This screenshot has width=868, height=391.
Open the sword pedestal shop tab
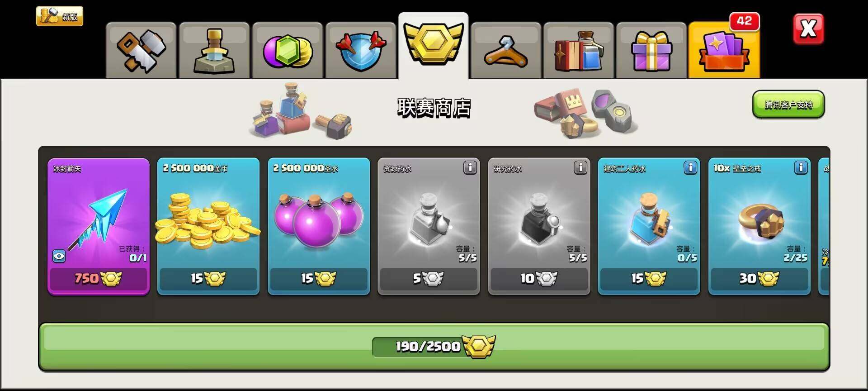point(214,51)
